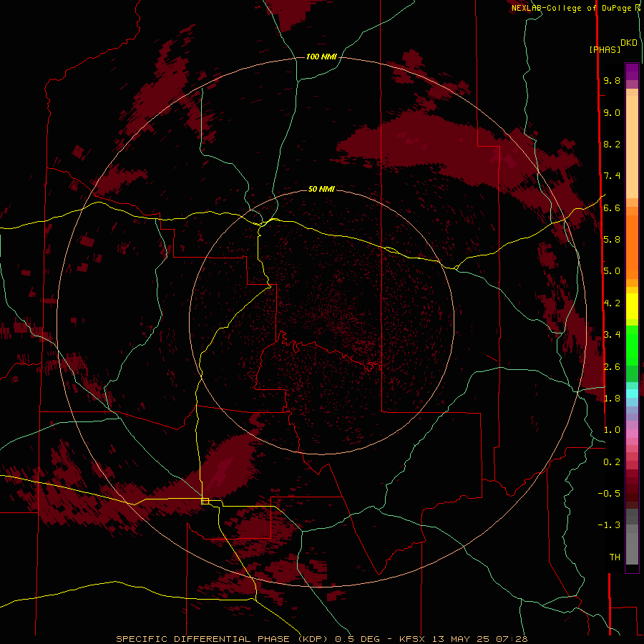Click the [PHAS] label near the legend
Screen dimensions: 644x644
click(x=605, y=50)
